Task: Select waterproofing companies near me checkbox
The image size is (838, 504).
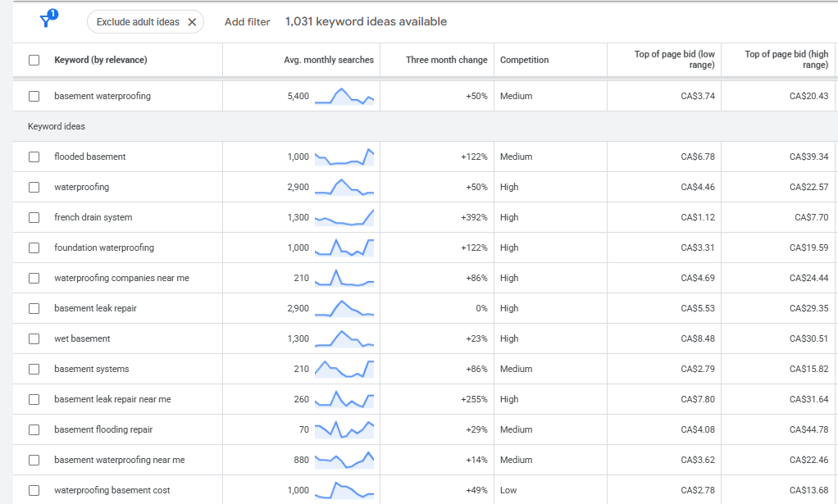Action: (x=34, y=278)
